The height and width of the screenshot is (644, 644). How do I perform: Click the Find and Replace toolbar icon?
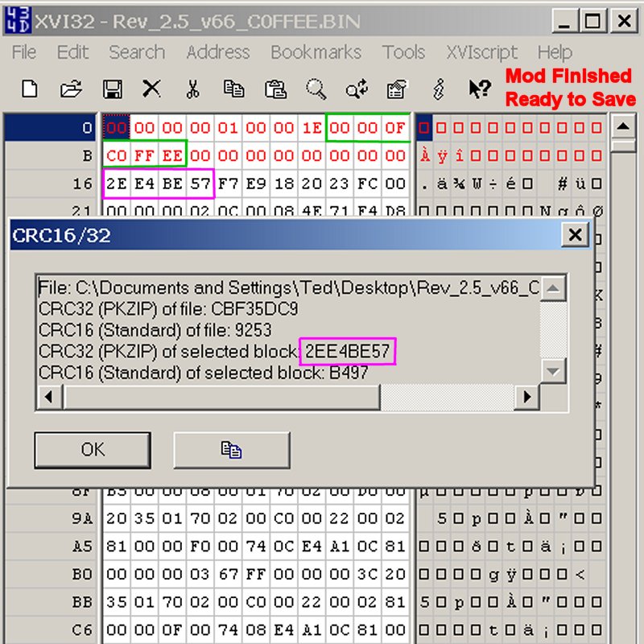(x=357, y=89)
